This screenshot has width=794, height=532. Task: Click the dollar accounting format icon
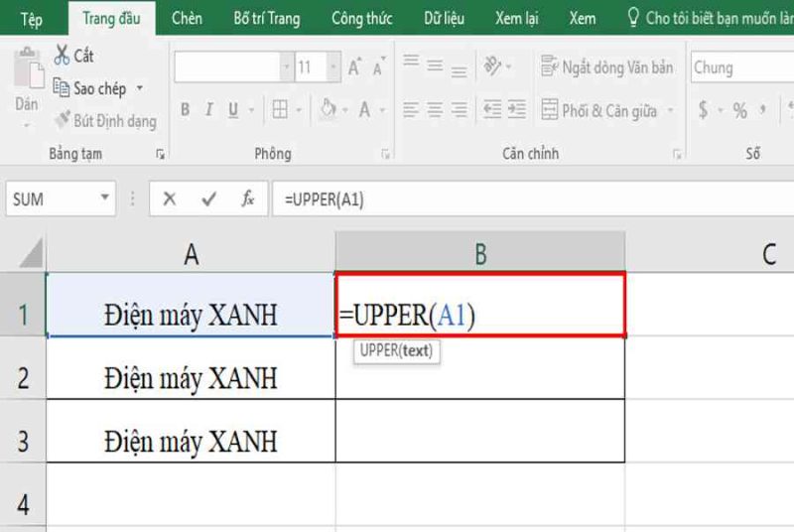pos(703,110)
